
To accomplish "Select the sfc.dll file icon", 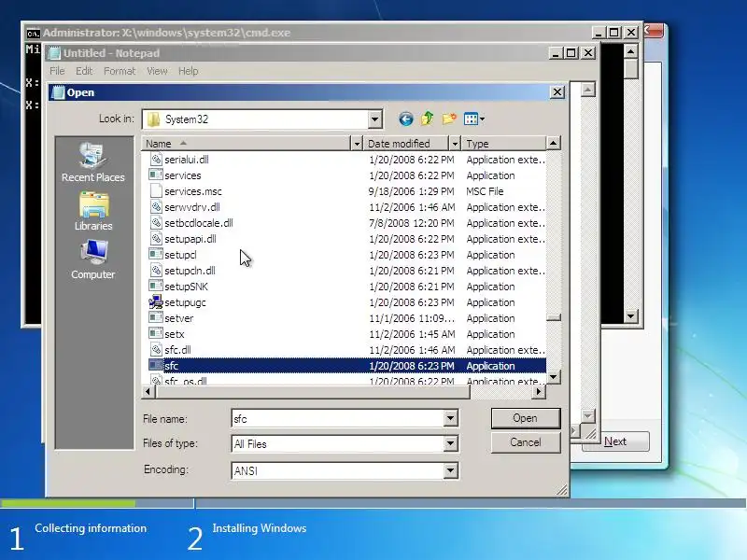I will [x=156, y=349].
